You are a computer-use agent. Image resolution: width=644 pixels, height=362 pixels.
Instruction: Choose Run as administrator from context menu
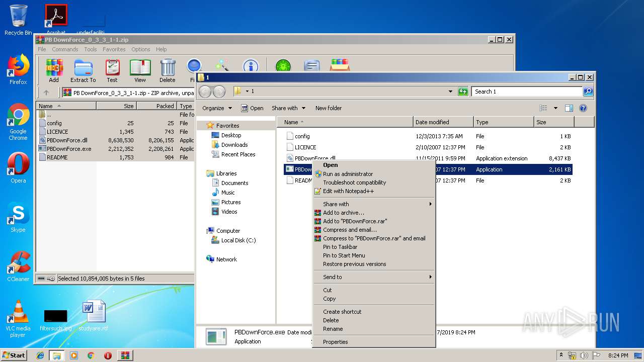pos(373,174)
